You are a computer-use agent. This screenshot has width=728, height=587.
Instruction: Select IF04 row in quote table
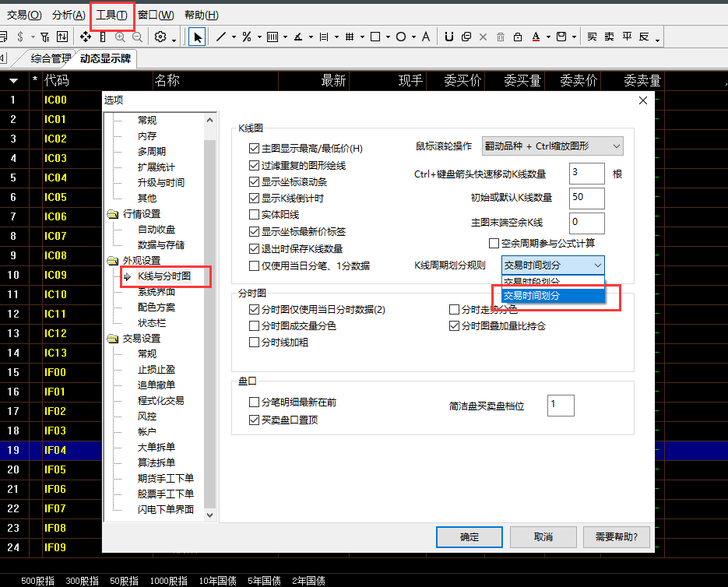click(x=51, y=450)
